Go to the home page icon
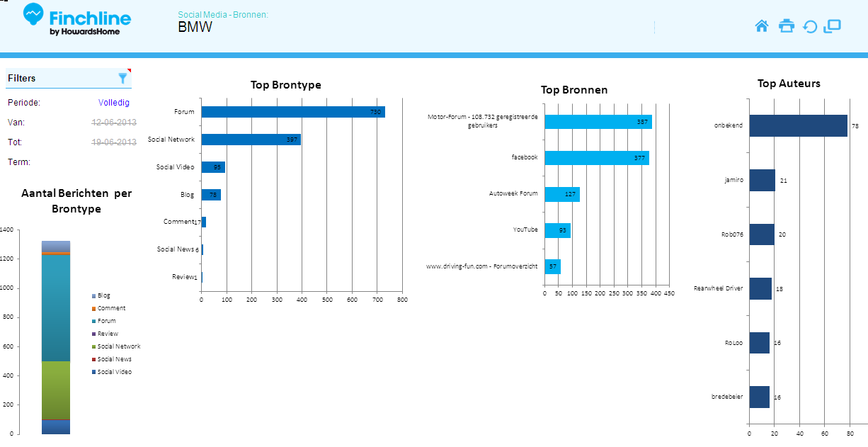 [762, 26]
